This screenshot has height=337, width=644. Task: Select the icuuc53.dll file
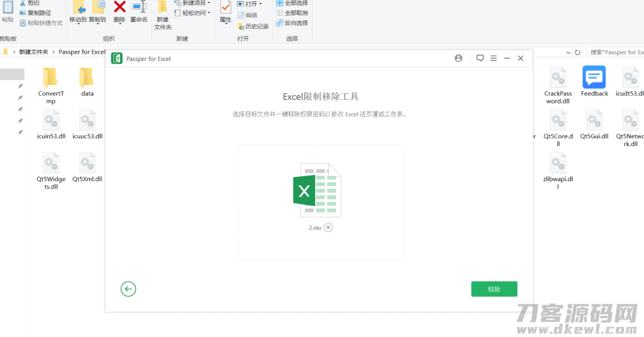pyautogui.click(x=87, y=125)
